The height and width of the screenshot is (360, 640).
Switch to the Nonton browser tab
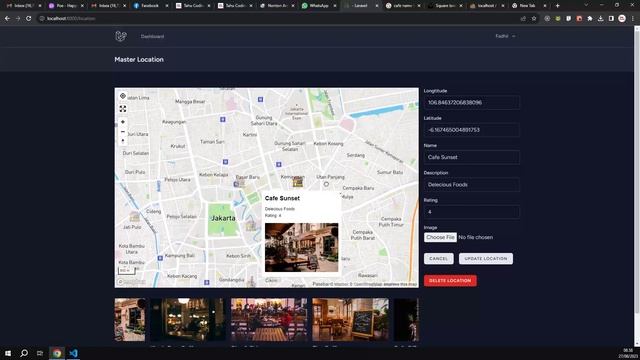(276, 6)
